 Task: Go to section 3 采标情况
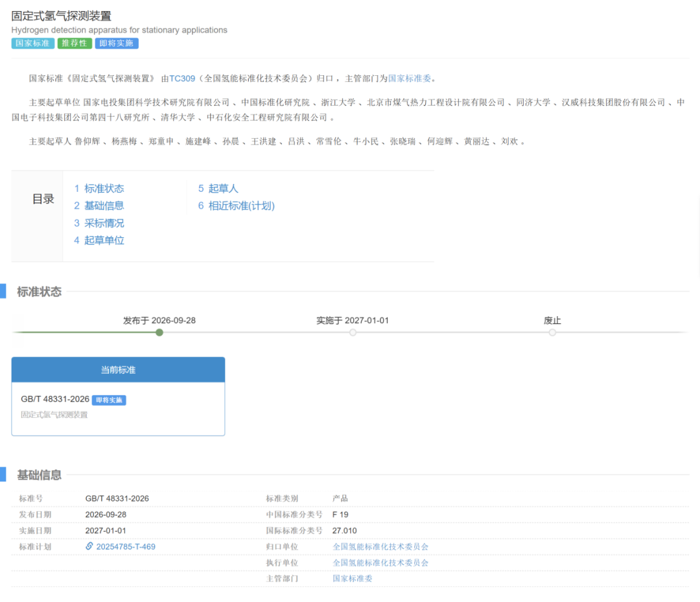pos(99,223)
